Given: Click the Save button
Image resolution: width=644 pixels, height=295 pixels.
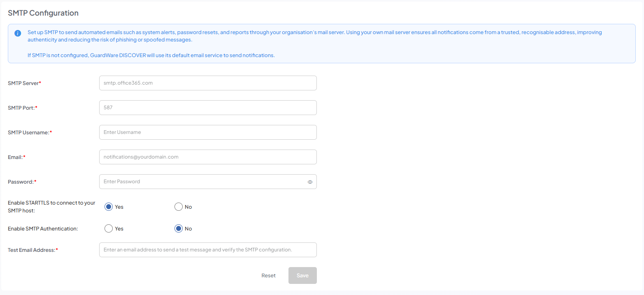Looking at the screenshot, I should point(302,276).
